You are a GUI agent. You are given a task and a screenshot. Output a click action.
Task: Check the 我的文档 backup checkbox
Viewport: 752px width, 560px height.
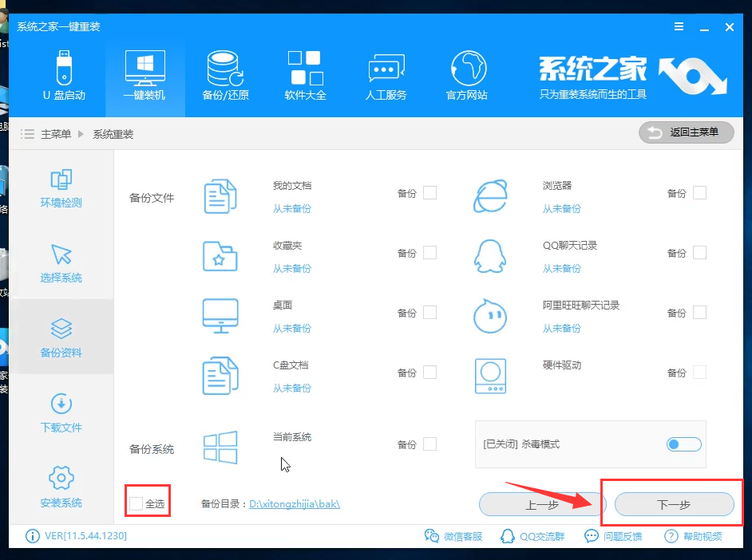(429, 193)
